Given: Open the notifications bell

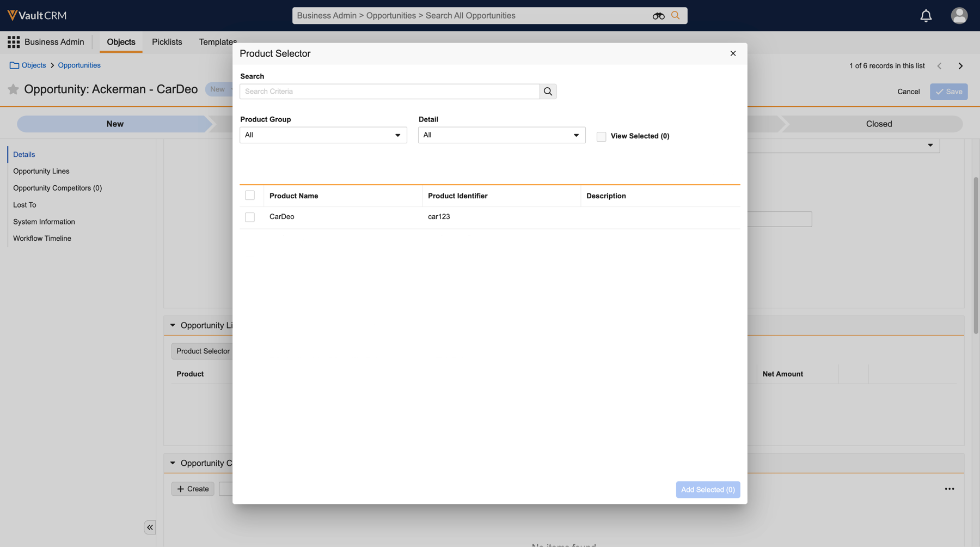Looking at the screenshot, I should [926, 16].
